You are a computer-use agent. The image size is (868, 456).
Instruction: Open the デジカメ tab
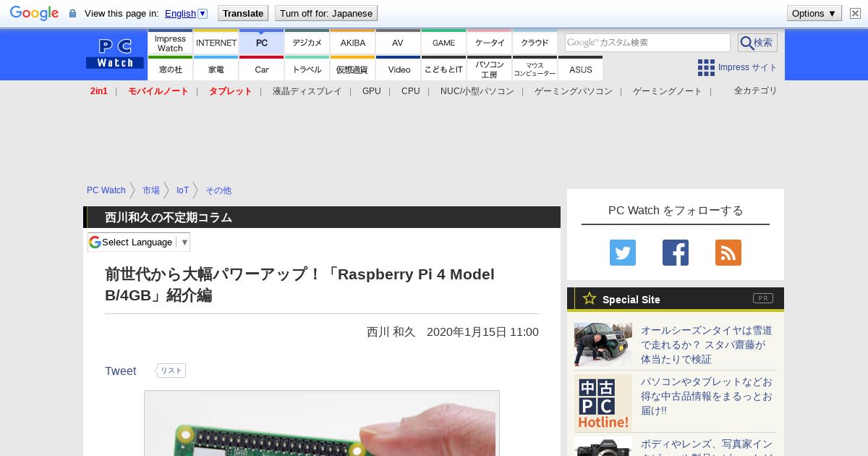307,43
